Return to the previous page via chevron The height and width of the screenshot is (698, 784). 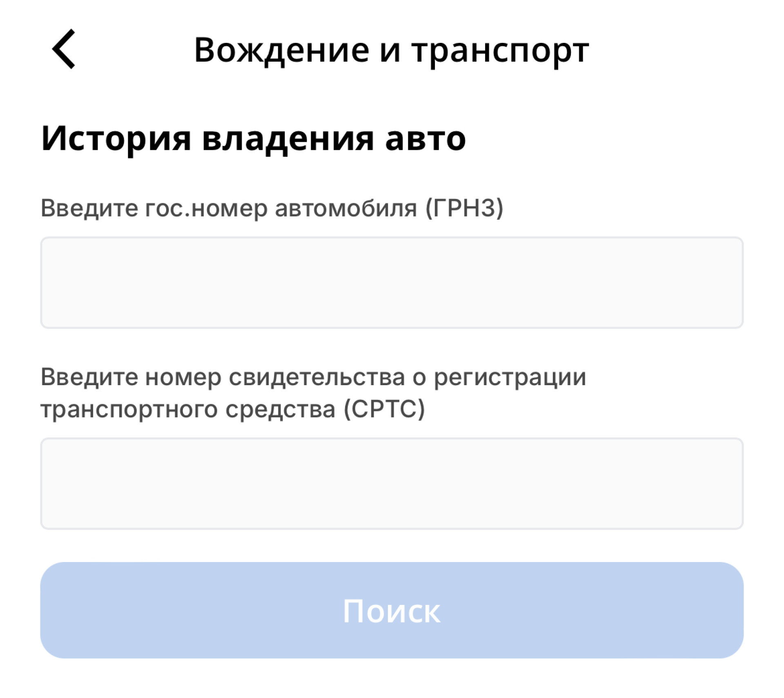pyautogui.click(x=64, y=49)
